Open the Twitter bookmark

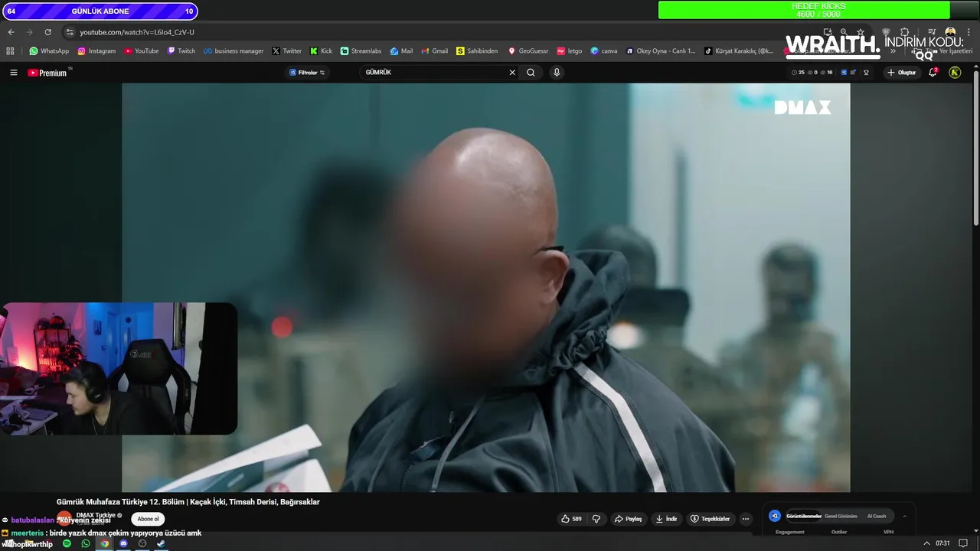click(x=287, y=51)
